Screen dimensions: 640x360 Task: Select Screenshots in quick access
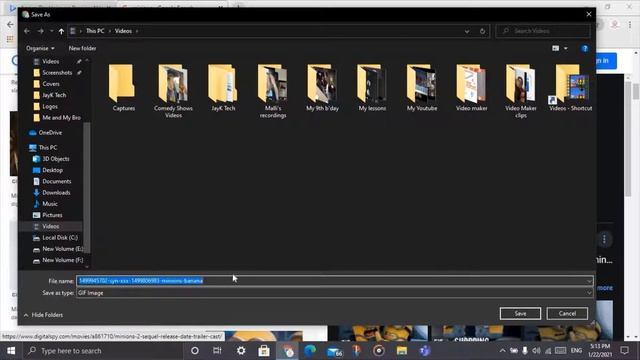coord(57,73)
